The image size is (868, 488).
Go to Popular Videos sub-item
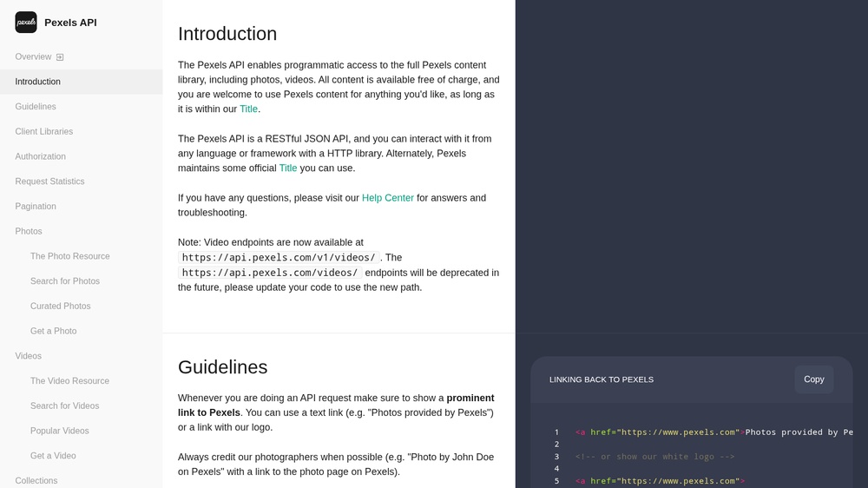tap(59, 431)
